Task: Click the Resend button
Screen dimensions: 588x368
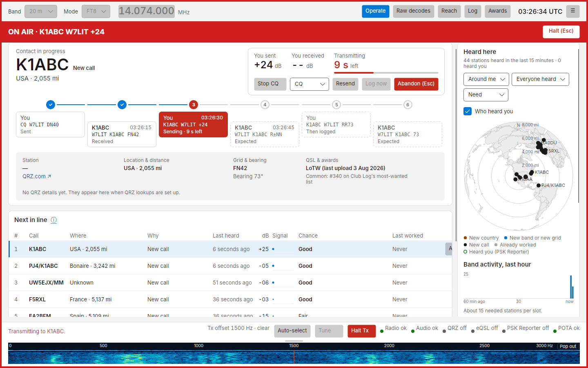Action: click(x=345, y=84)
